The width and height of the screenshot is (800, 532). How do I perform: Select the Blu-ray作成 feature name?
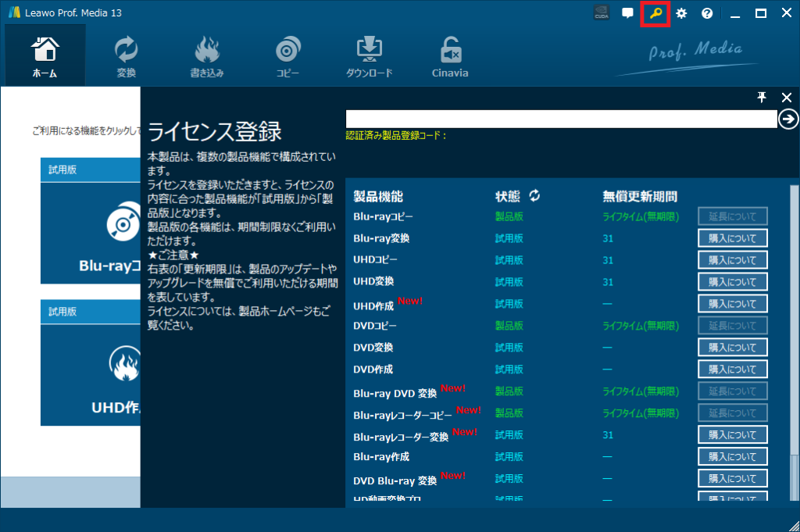click(381, 456)
